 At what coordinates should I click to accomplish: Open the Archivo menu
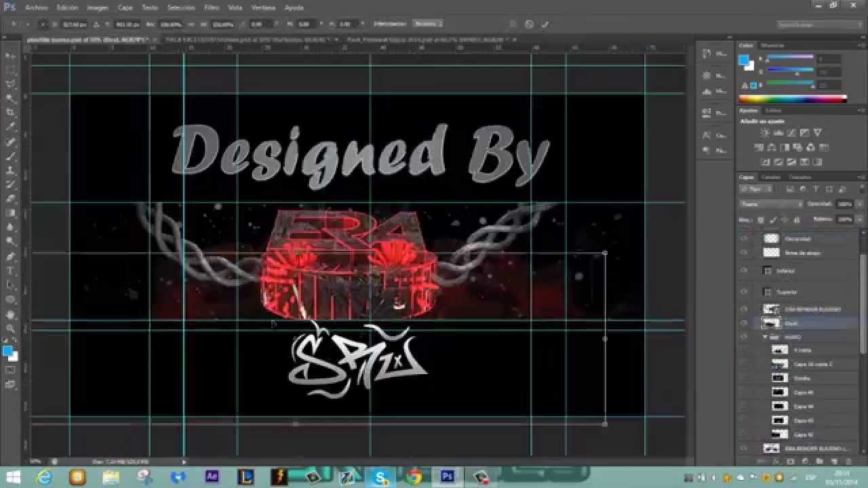coord(36,7)
